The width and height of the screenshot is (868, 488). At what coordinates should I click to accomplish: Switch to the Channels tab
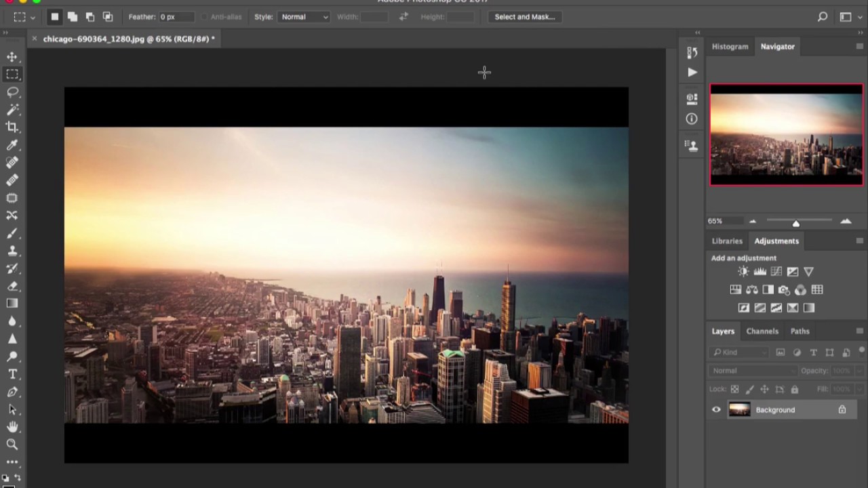pos(762,331)
